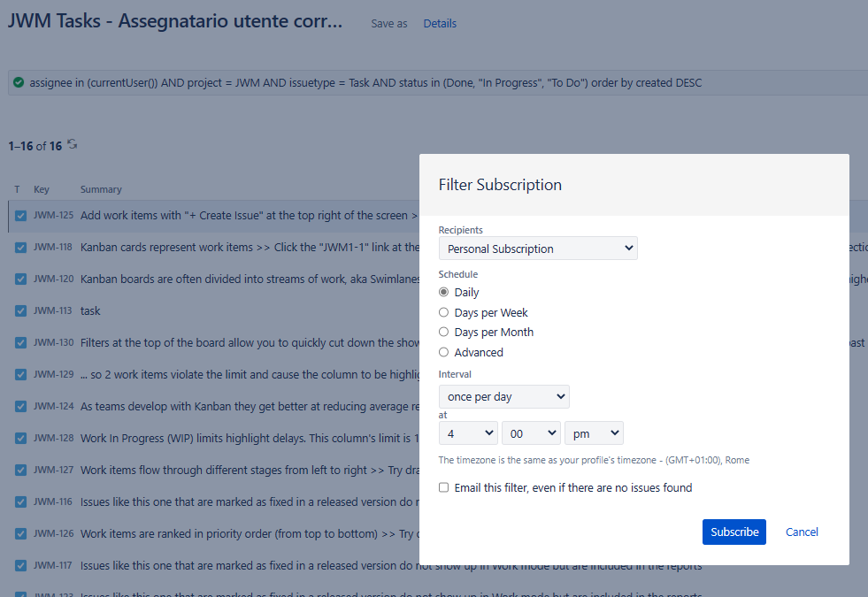
Task: Click Save as next to the filter title
Action: [x=389, y=23]
